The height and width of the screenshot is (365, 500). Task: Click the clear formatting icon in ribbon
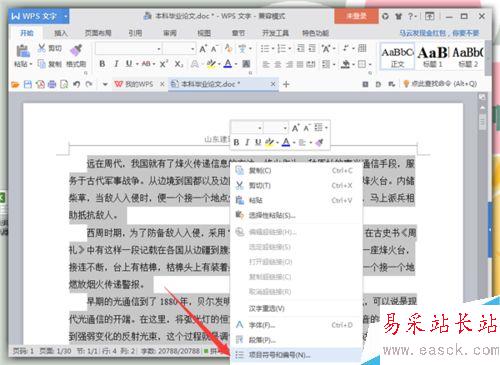[x=228, y=49]
